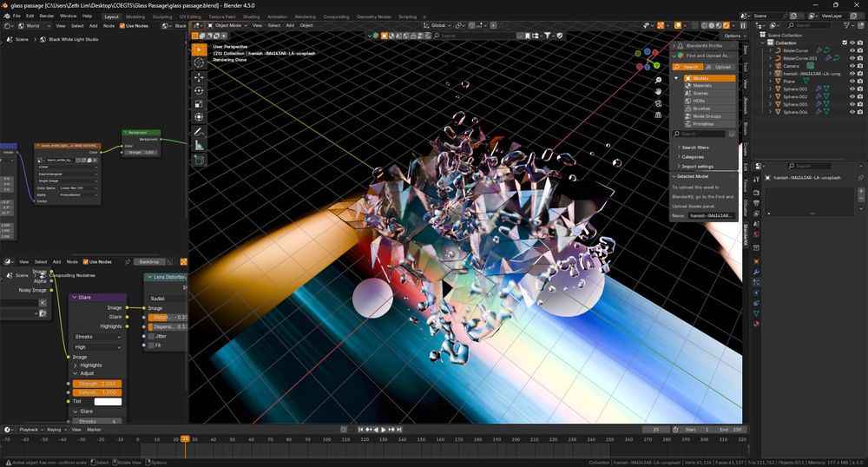
Task: Expand Search filters section
Action: tap(694, 148)
